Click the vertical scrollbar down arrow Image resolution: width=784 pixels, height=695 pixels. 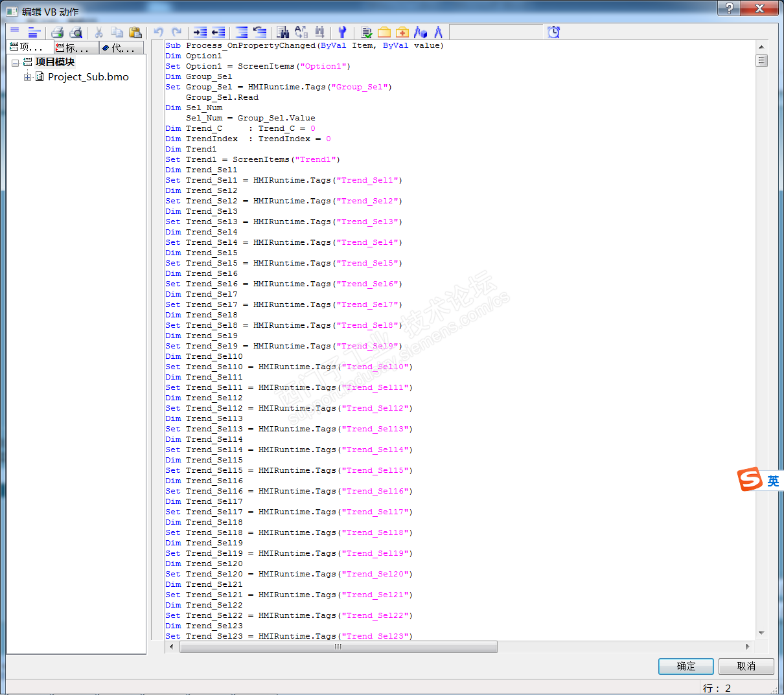pyautogui.click(x=761, y=633)
